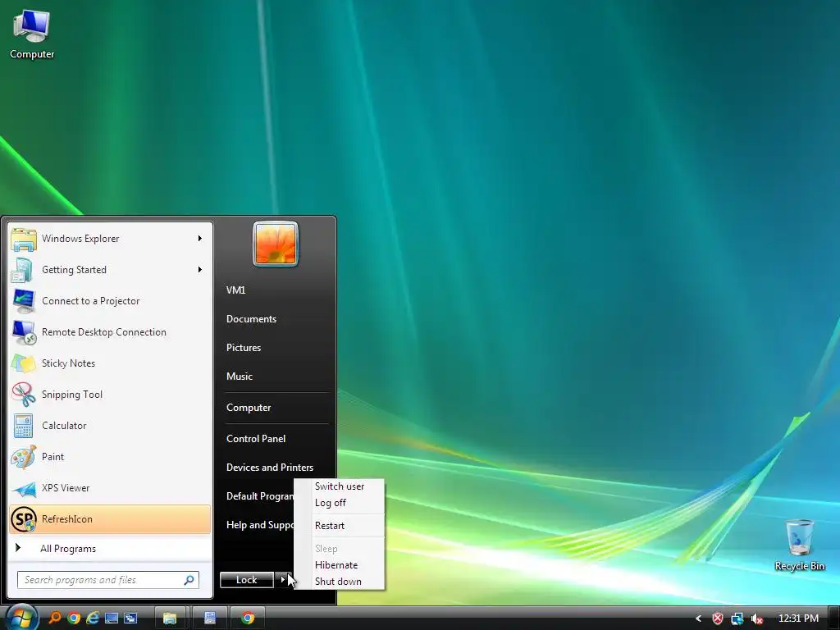840x630 pixels.
Task: Open XPS Viewer
Action: (110, 488)
